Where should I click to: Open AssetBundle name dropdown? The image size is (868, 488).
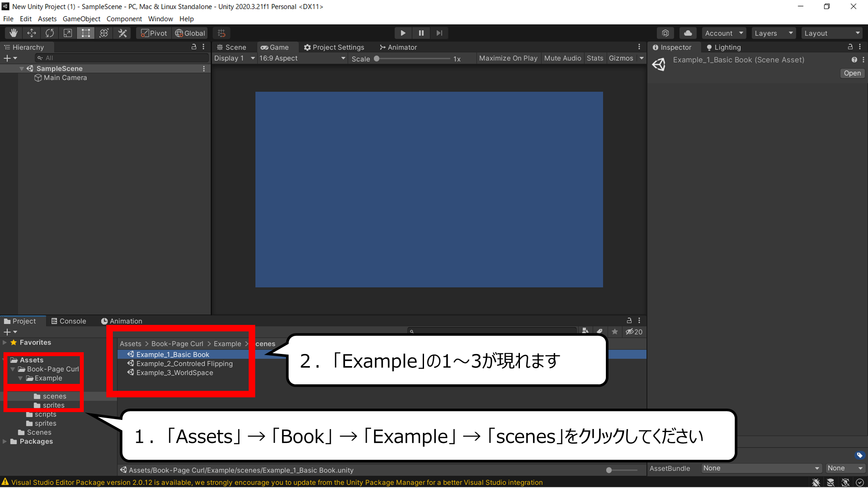pos(761,468)
